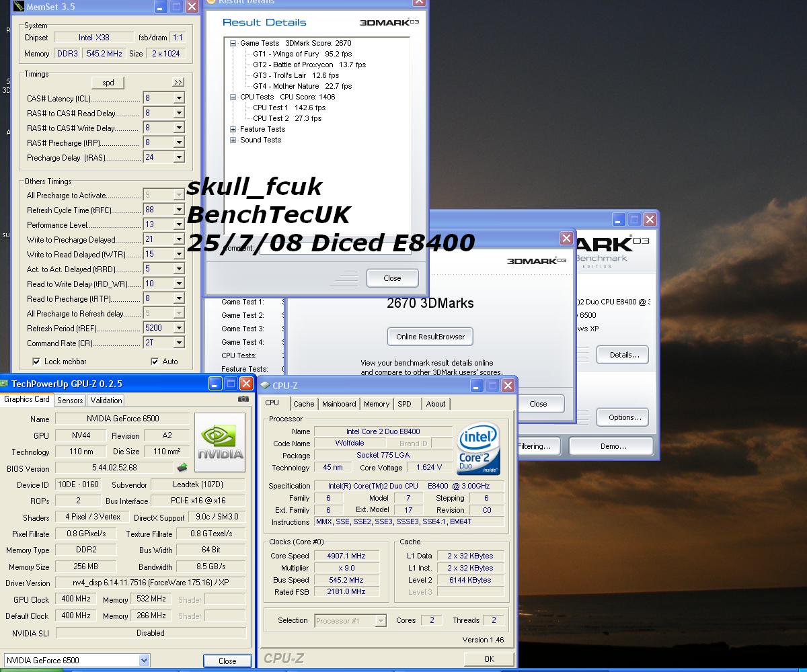Open the Performance Level dropdown

[179, 224]
